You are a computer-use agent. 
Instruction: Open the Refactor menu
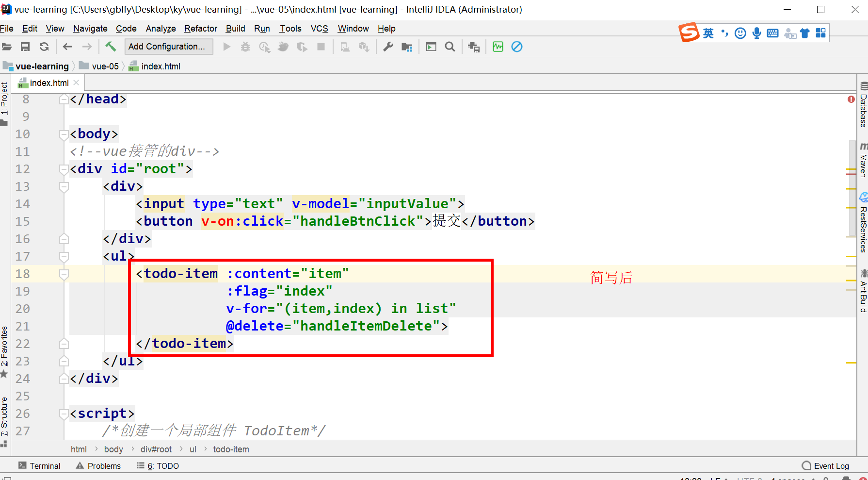201,29
